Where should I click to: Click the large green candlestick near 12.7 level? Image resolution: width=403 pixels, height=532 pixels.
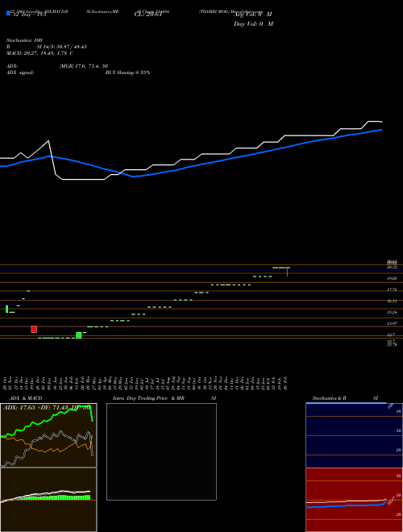(79, 335)
